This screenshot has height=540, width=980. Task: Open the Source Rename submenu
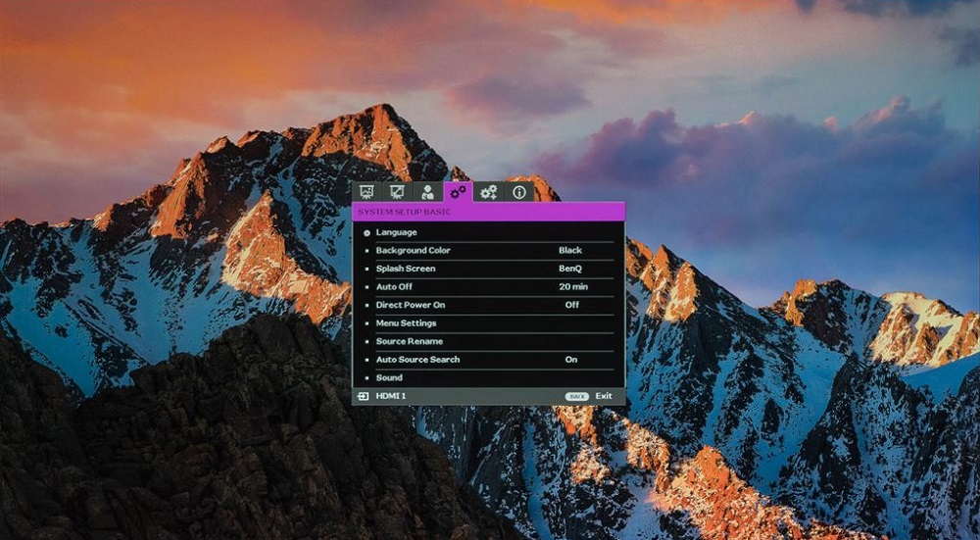[489, 341]
